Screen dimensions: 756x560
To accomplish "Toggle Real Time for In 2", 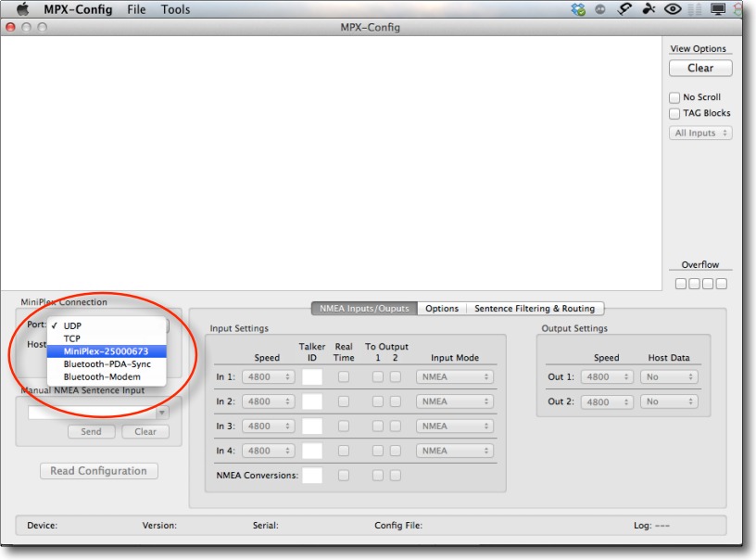I will click(344, 401).
